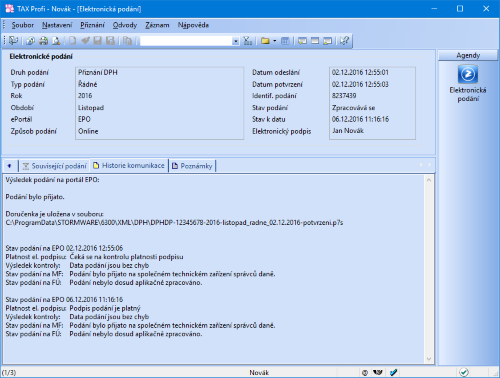The height and width of the screenshot is (378, 500).
Task: Click the (1/3) record counter
Action: click(x=9, y=373)
